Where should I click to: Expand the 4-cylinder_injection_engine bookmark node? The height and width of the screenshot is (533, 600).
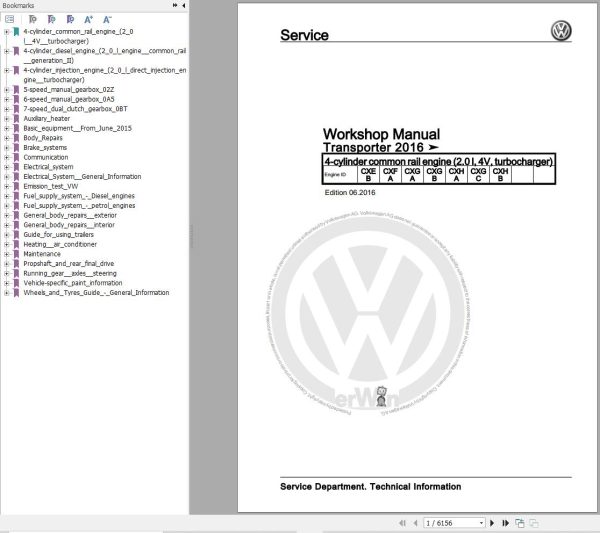[6, 70]
